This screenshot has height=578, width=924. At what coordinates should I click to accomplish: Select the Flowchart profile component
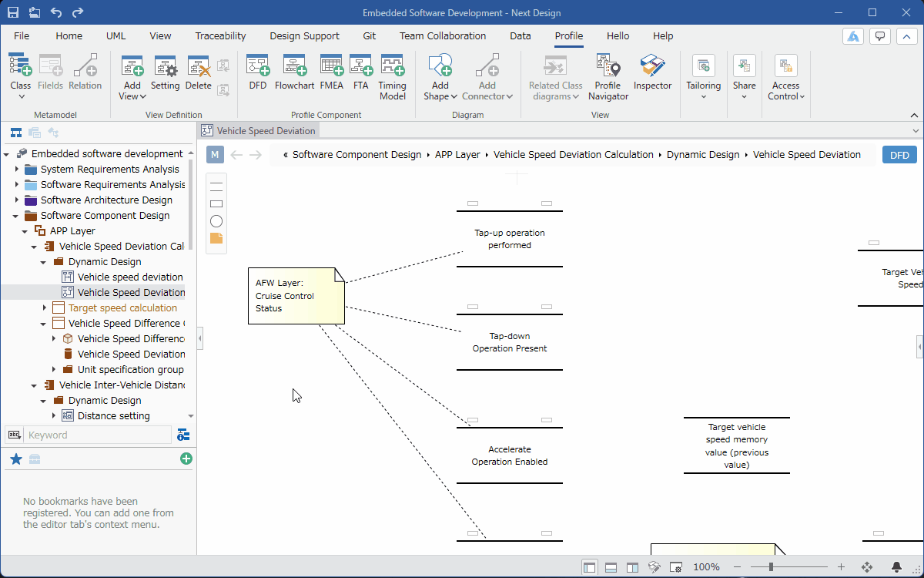[x=294, y=73]
